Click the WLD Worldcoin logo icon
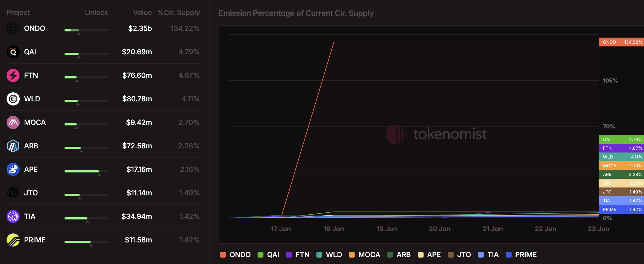 (x=13, y=99)
